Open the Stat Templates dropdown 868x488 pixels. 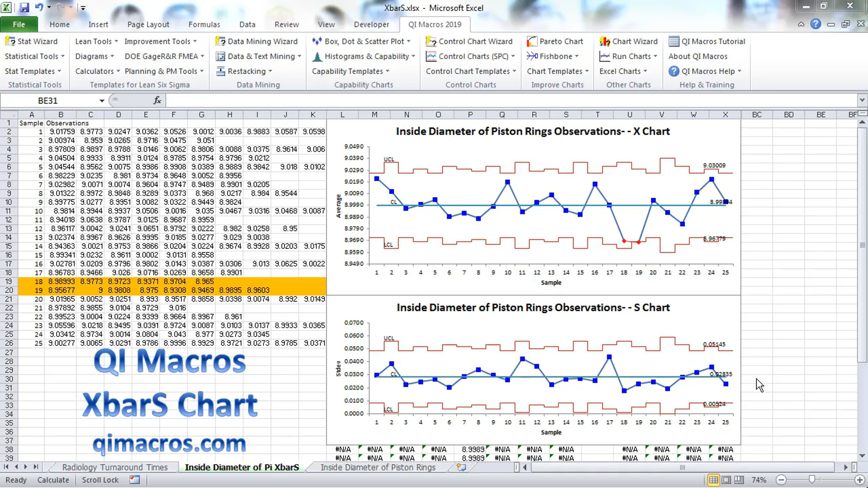click(x=33, y=71)
